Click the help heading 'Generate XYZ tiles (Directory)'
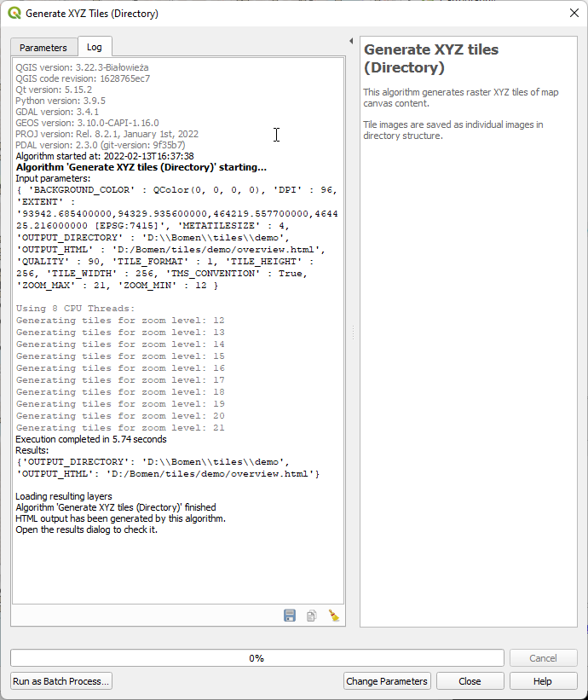The height and width of the screenshot is (700, 588). coord(431,59)
